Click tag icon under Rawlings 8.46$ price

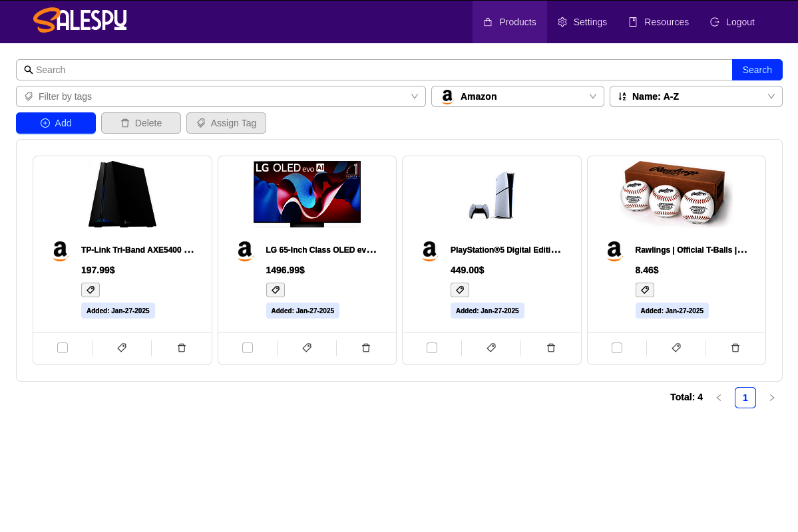tap(645, 290)
